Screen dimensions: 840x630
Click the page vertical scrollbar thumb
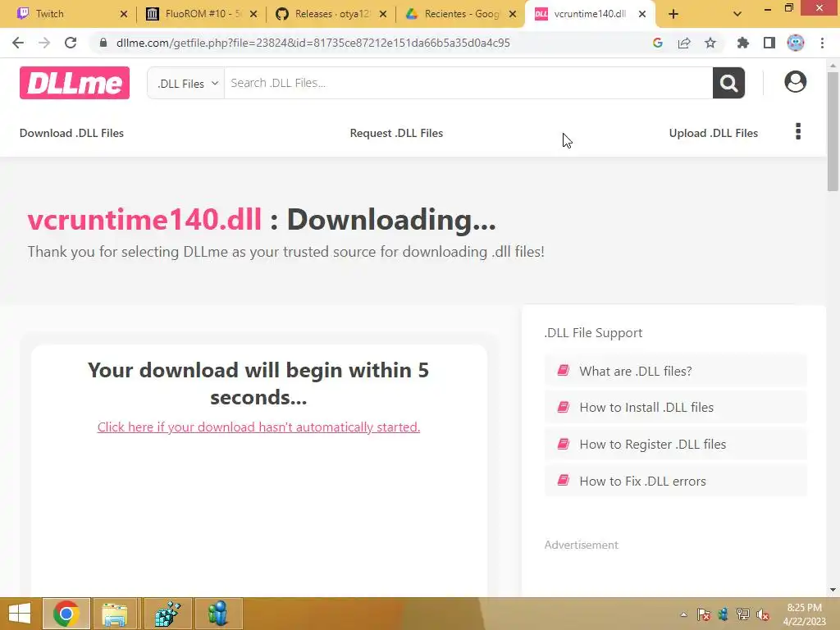[x=833, y=131]
